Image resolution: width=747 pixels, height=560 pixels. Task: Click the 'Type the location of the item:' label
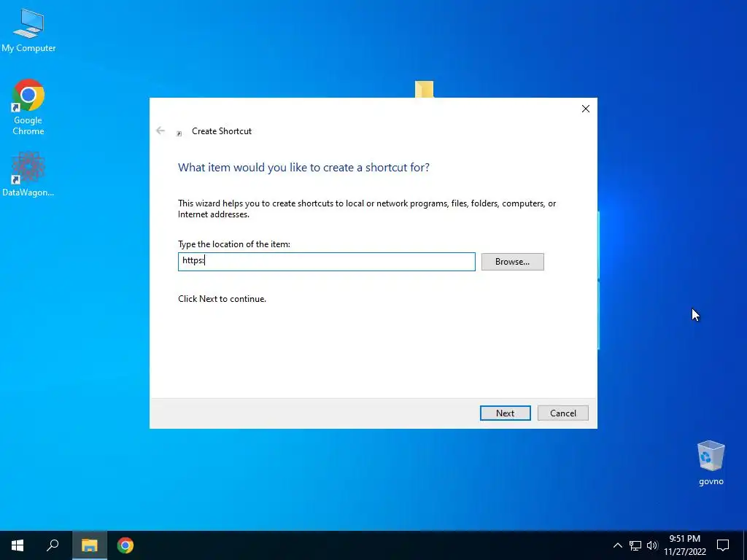point(234,244)
